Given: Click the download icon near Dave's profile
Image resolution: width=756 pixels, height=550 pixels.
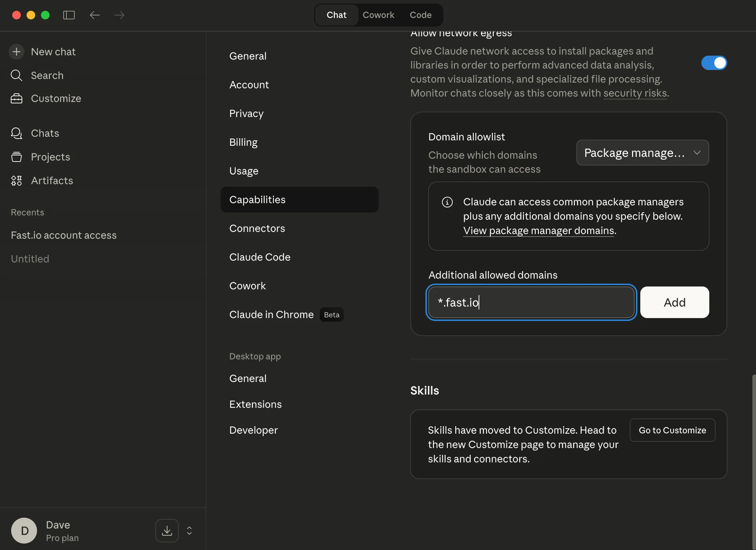Looking at the screenshot, I should click(x=167, y=530).
